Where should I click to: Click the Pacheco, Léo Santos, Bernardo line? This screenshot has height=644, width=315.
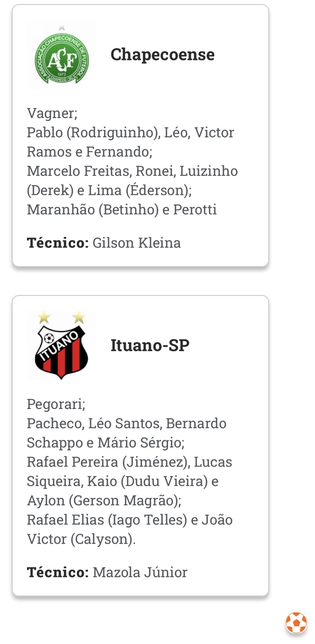[x=126, y=424]
